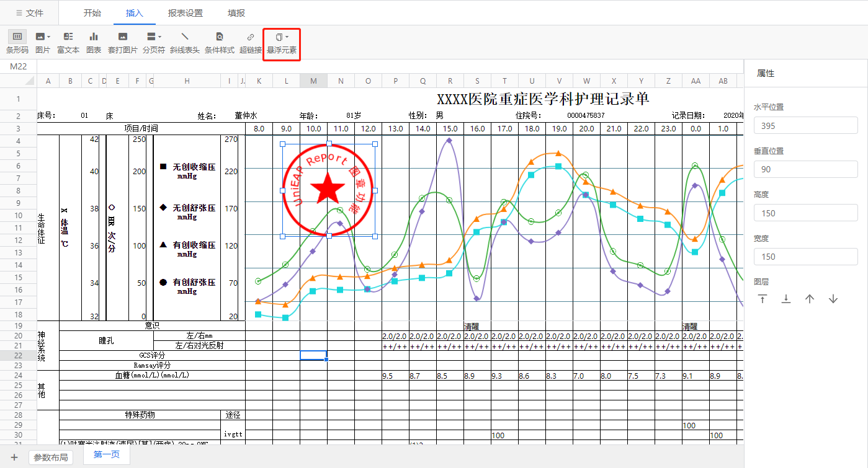
Task: Click the ivgtt cell
Action: [x=233, y=435]
